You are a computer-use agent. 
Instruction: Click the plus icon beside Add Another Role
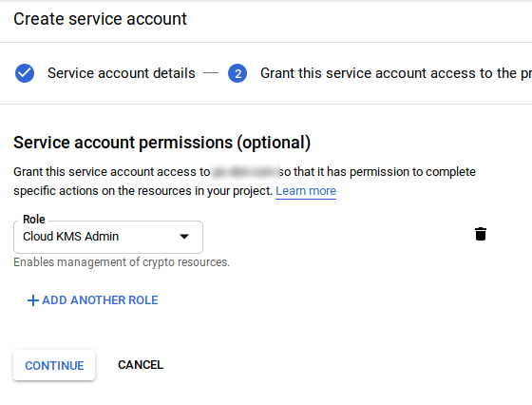click(x=33, y=300)
